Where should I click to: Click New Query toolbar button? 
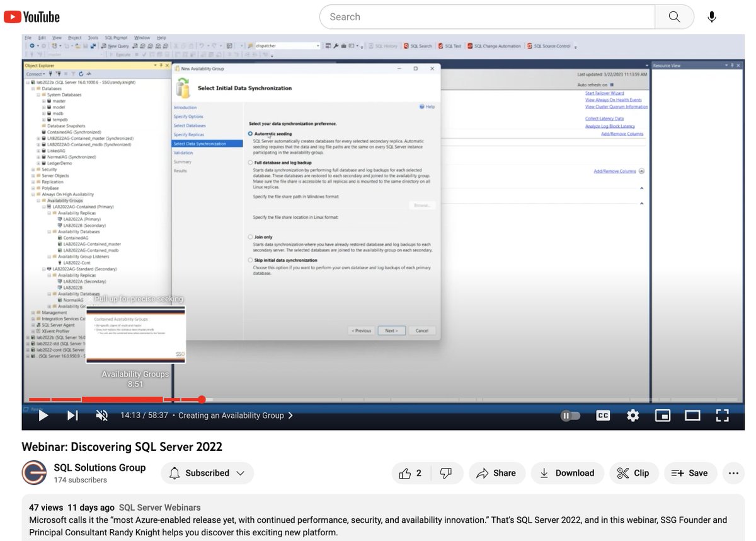click(x=115, y=46)
